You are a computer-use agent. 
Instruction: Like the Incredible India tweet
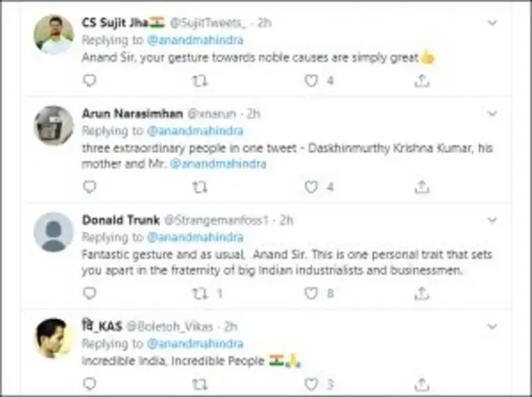[311, 384]
